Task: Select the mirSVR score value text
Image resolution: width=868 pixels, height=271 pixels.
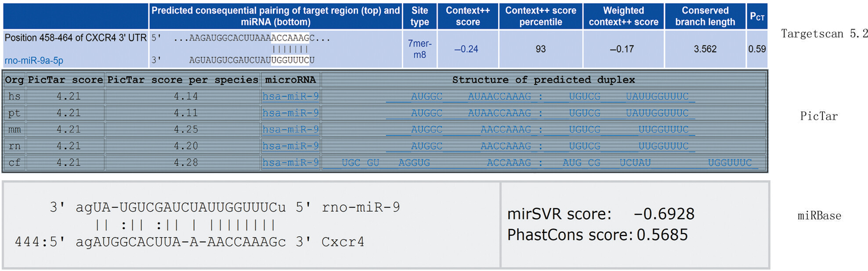Action: pyautogui.click(x=664, y=214)
